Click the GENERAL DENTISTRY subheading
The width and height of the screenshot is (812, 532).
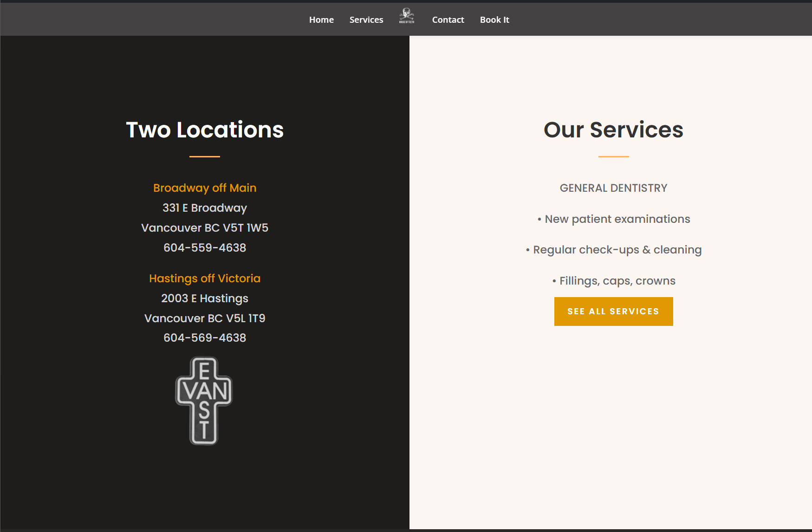[x=613, y=188]
